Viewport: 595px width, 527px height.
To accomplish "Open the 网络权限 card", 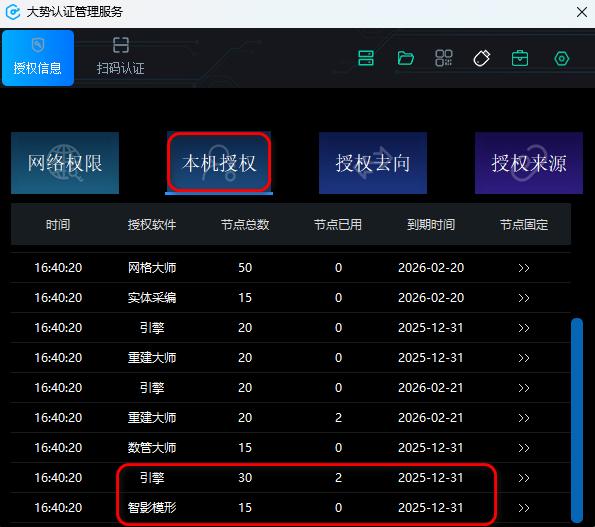I will [x=65, y=163].
